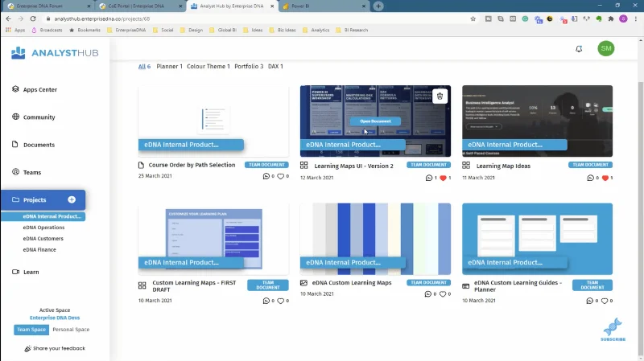Open Enterprise DNA Devs active space link
Screen dimensions: 644x361
point(55,318)
